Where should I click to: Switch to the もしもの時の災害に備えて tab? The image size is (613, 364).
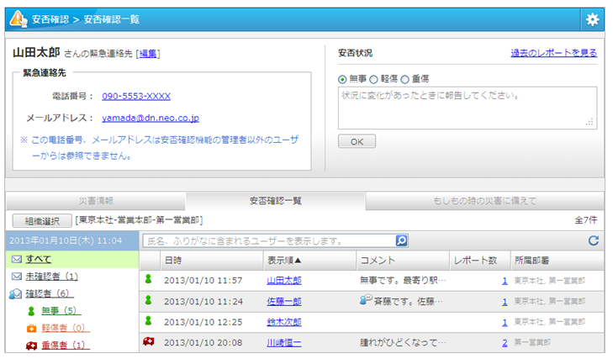coord(482,202)
